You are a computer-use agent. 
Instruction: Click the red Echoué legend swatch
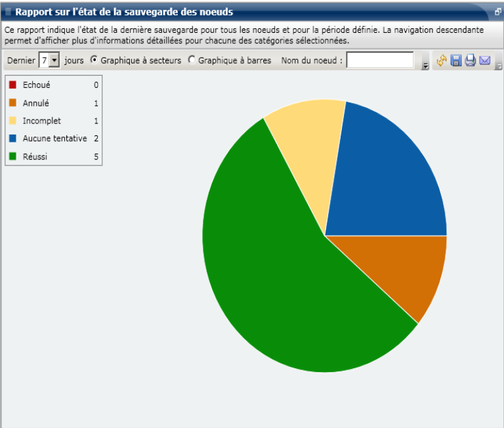12,85
